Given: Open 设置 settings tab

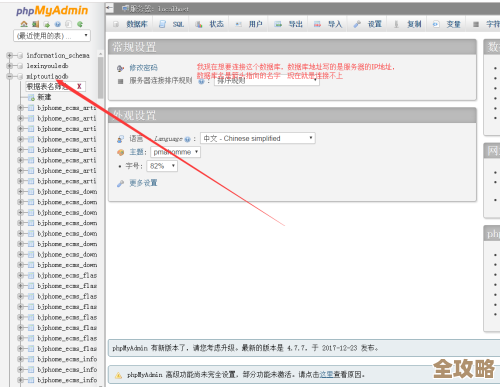Looking at the screenshot, I should [x=367, y=24].
